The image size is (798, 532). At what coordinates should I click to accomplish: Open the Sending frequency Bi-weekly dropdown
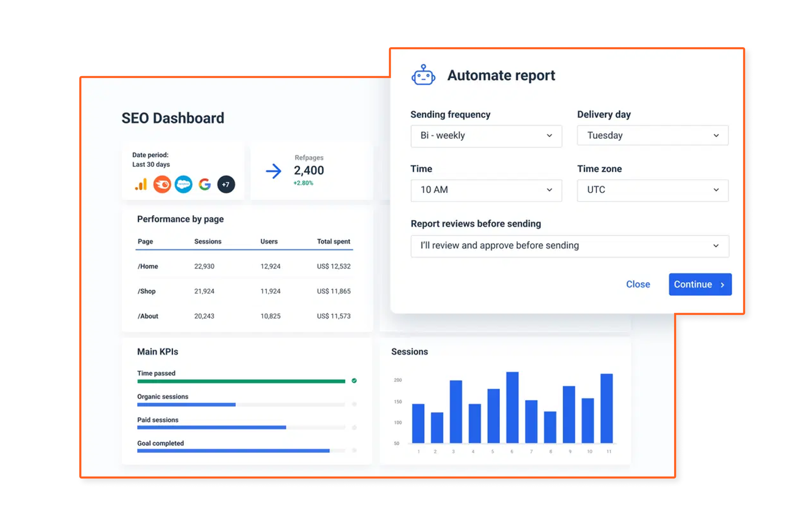tap(486, 136)
